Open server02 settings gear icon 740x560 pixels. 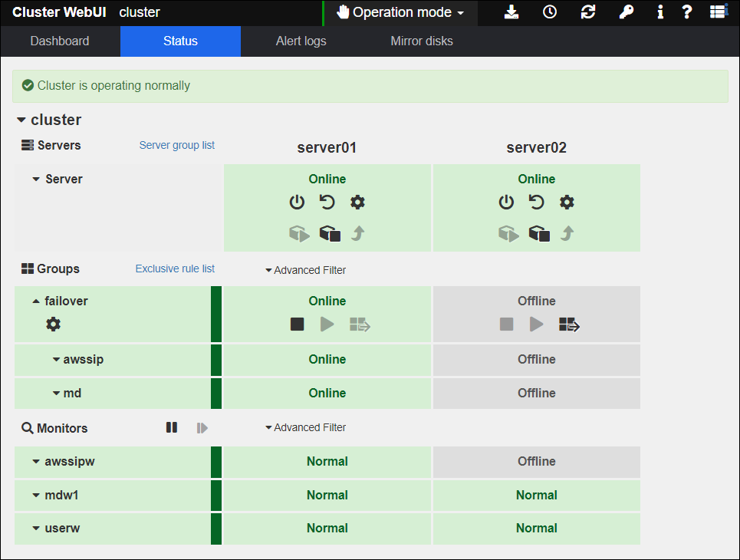click(x=567, y=202)
